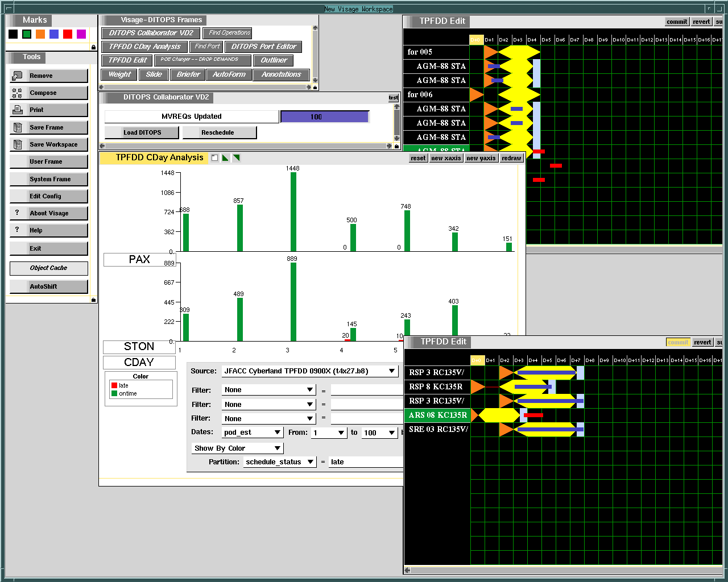Click the ARS 08 KC135R row label
This screenshot has width=728, height=582.
437,415
